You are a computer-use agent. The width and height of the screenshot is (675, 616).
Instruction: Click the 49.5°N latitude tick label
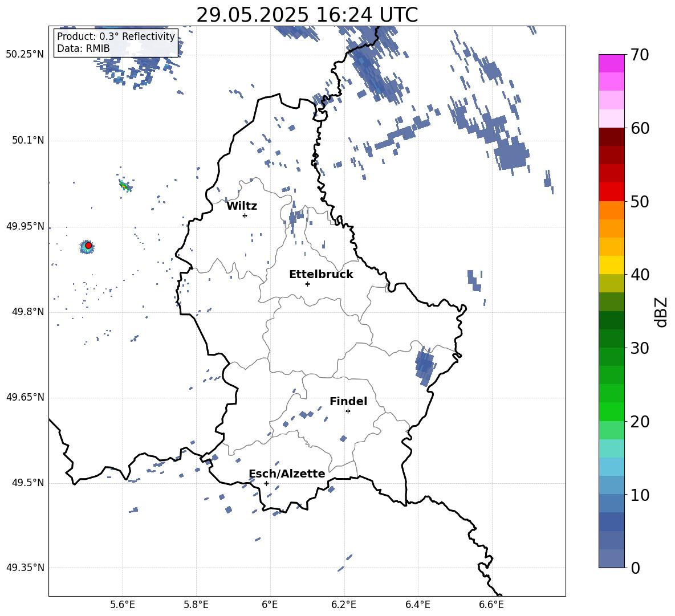pos(28,483)
